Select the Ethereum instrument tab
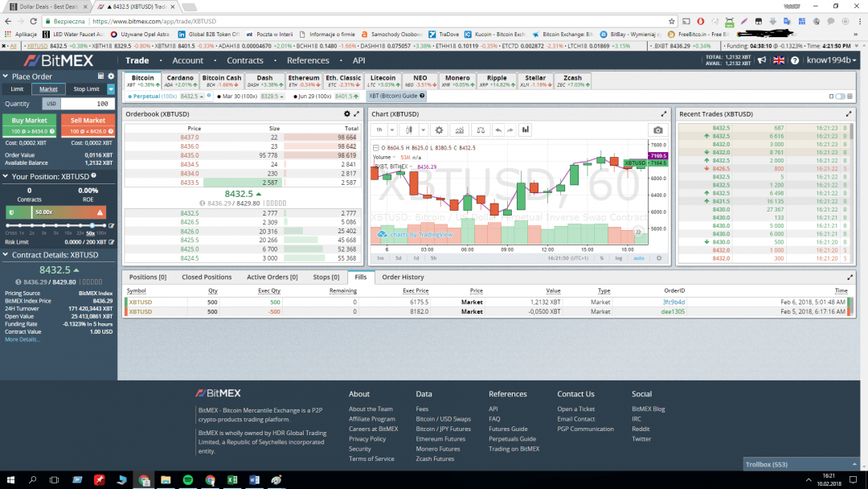The image size is (868, 489). coord(303,81)
